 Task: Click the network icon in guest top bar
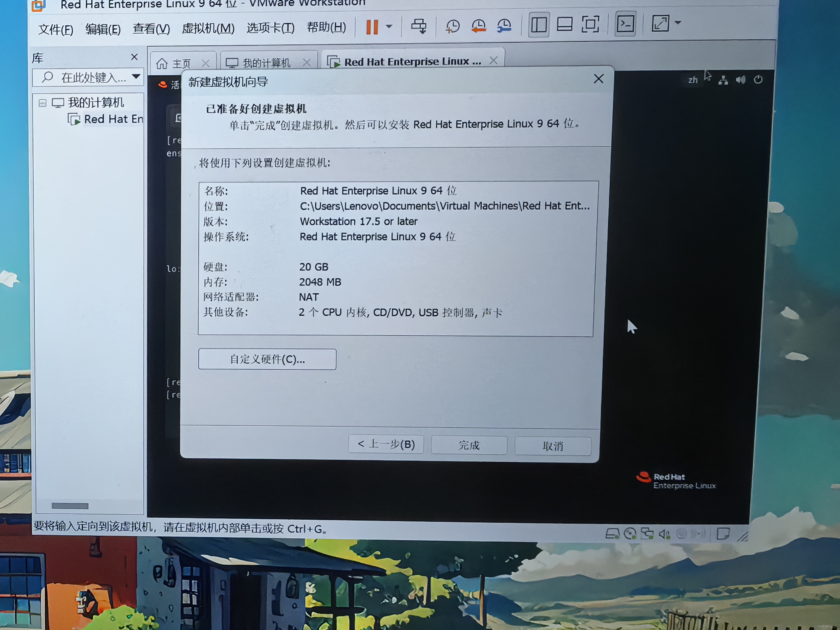[723, 80]
